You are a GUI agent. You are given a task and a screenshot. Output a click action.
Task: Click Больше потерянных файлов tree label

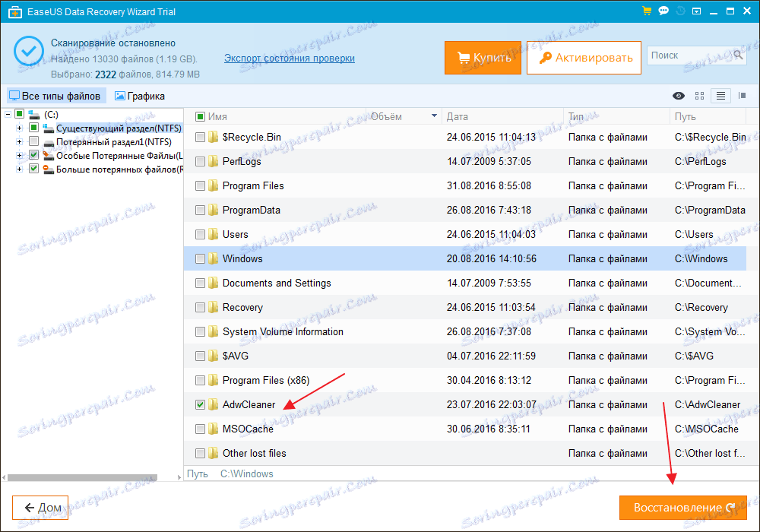120,169
